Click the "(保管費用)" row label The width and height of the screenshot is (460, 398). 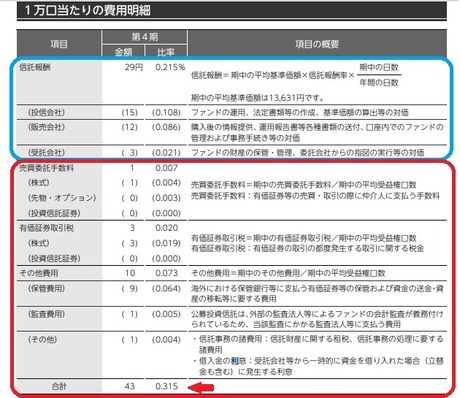pos(46,289)
